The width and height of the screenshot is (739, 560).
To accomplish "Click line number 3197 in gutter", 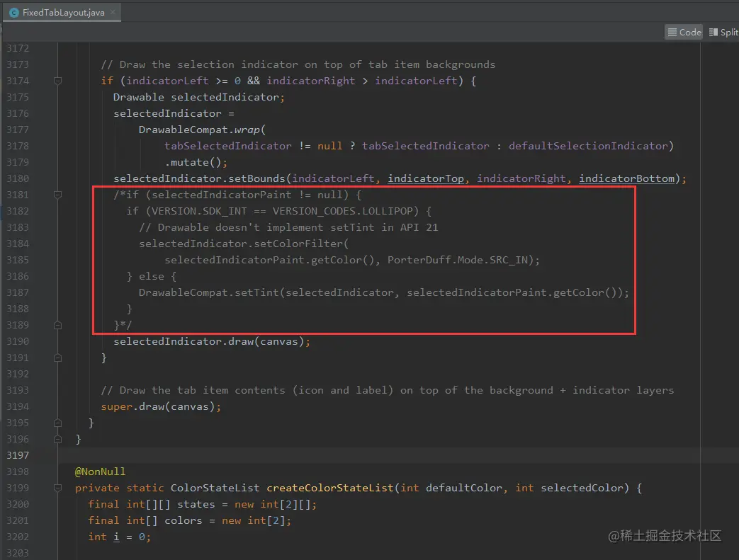I will pos(18,455).
